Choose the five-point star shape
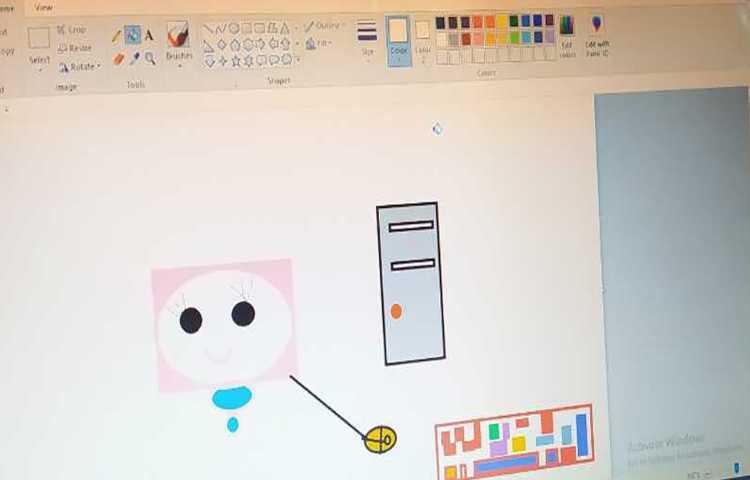Screen dimensions: 750x480 coord(235,61)
